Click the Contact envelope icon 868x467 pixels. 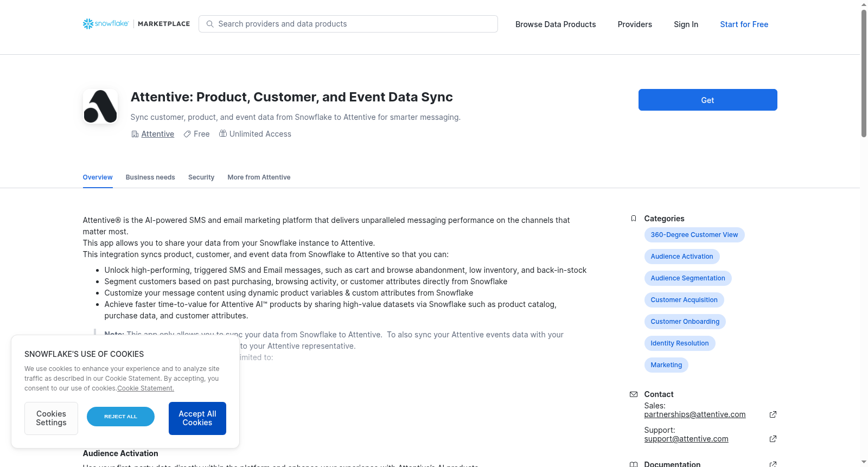[x=634, y=394]
